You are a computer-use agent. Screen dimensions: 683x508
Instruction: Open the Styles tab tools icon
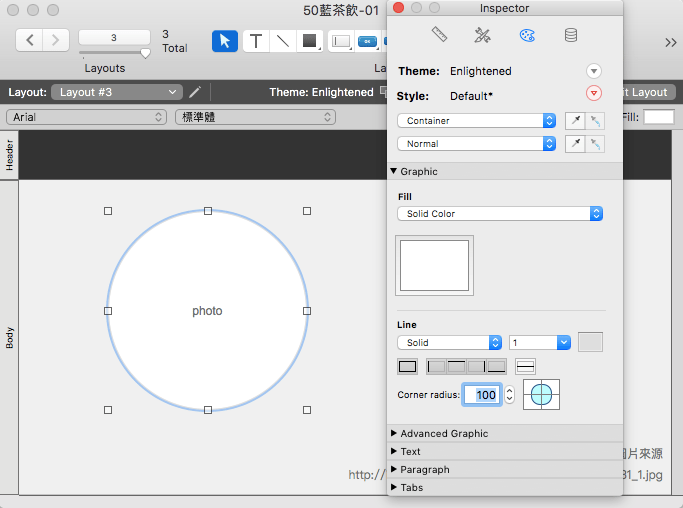click(x=483, y=36)
